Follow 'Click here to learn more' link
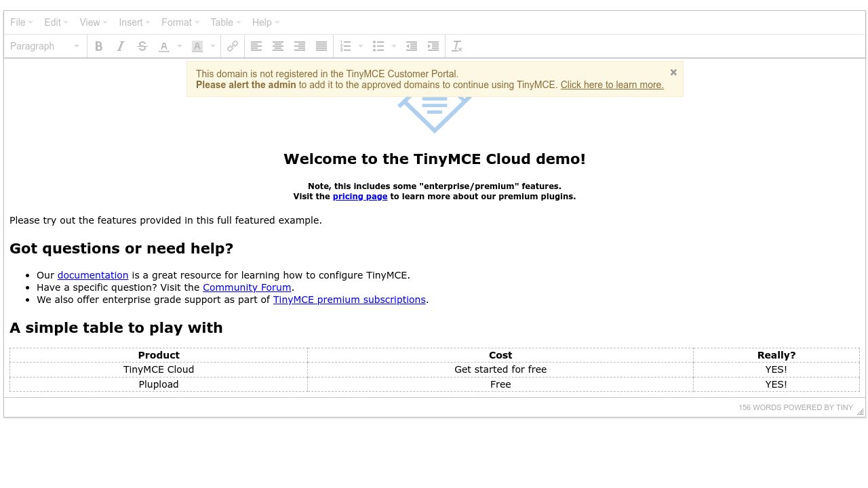 click(612, 85)
